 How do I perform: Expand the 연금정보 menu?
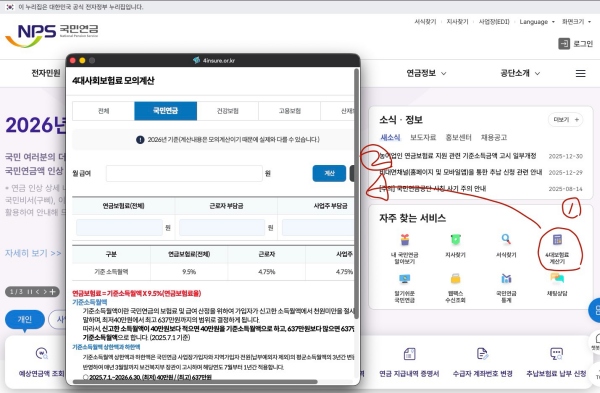click(x=426, y=73)
